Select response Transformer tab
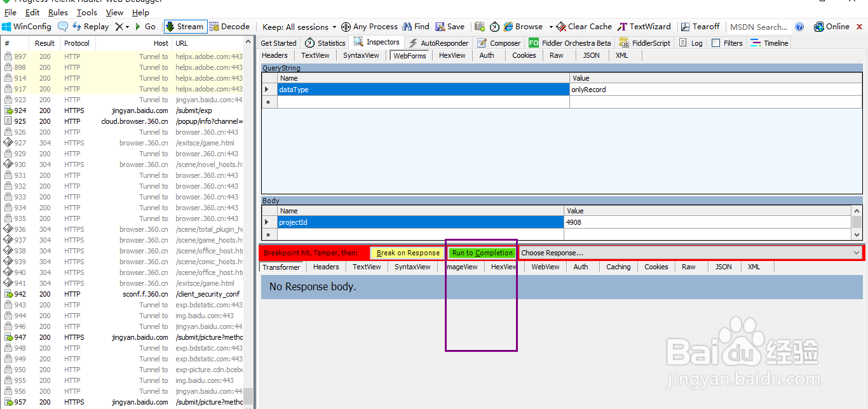868x409 pixels. coord(281,267)
